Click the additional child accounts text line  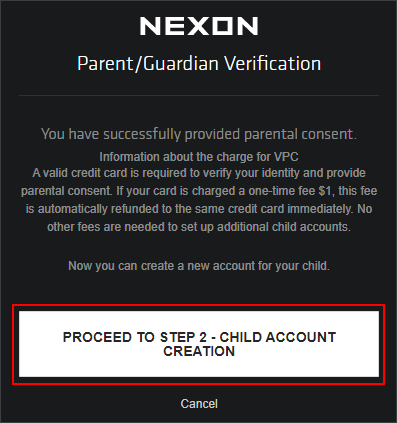[199, 227]
